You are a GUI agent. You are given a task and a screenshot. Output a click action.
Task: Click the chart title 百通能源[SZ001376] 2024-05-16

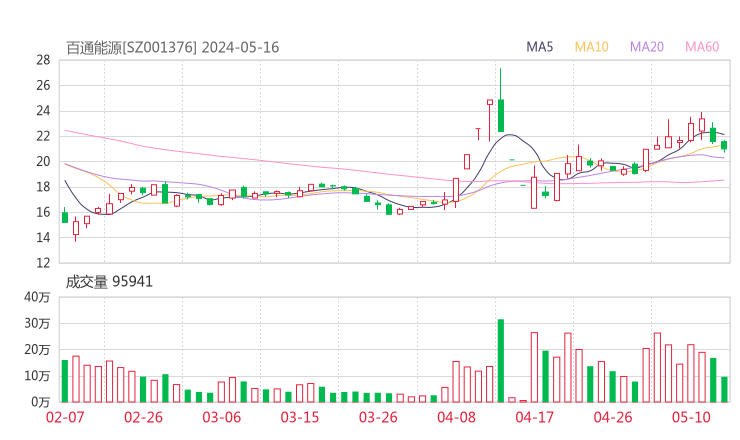[x=173, y=48]
